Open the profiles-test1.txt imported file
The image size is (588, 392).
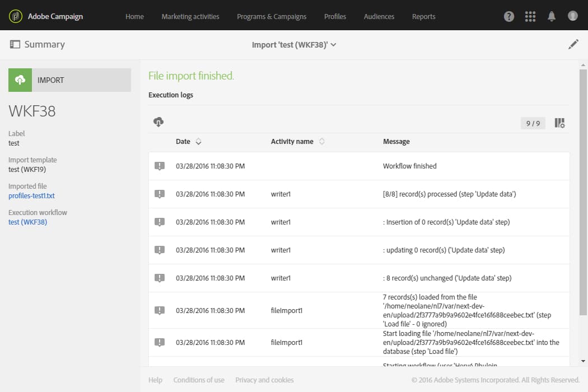pos(31,195)
